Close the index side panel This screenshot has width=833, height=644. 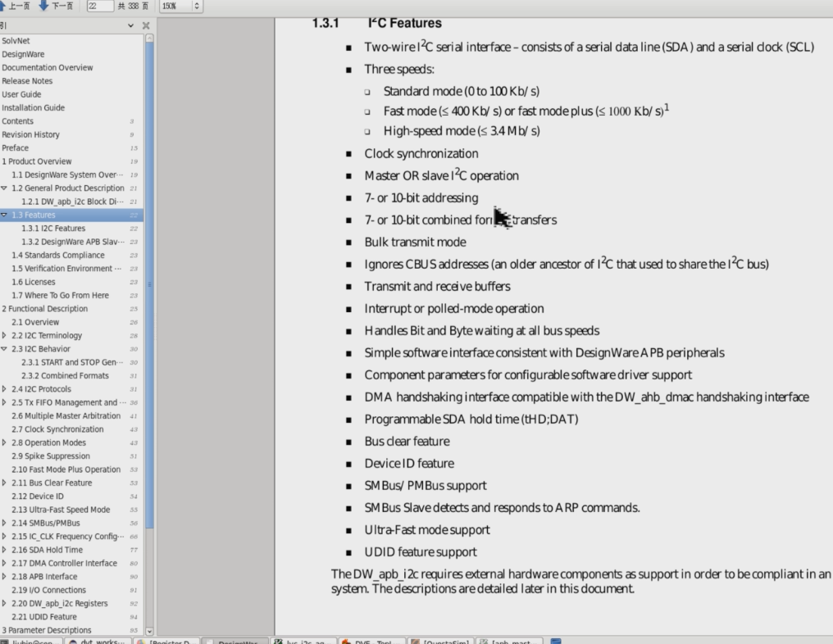coord(146,25)
